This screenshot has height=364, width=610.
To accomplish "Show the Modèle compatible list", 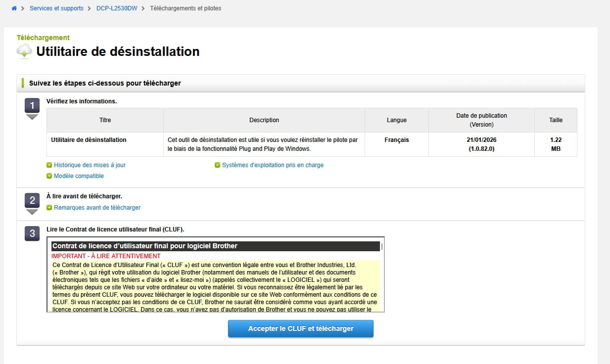I will click(x=79, y=176).
